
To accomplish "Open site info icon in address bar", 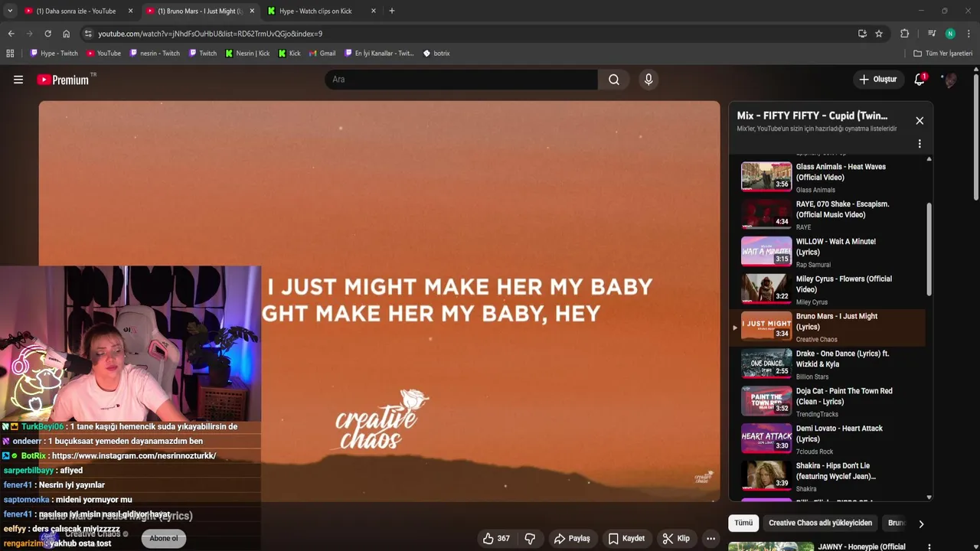I will 88,34.
